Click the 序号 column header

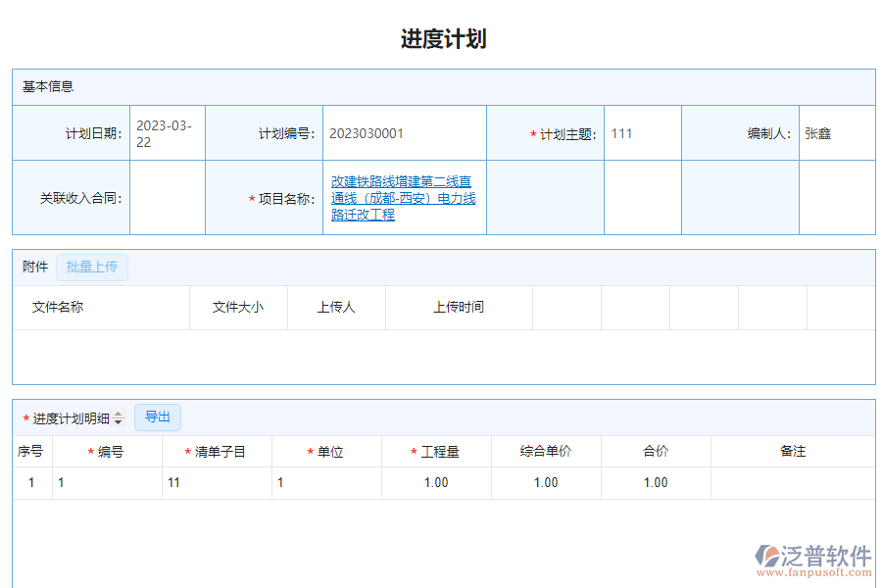coord(32,451)
